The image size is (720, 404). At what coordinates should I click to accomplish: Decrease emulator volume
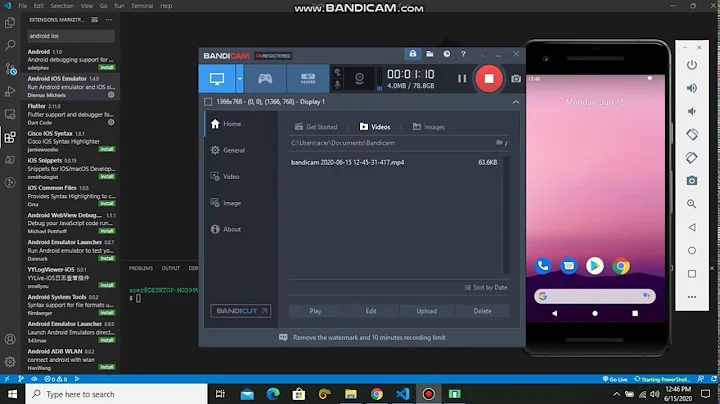(692, 111)
